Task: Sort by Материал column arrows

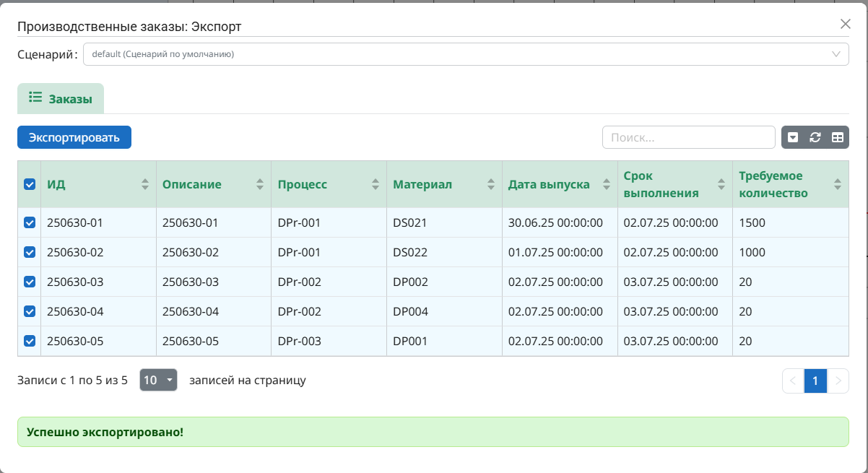Action: pyautogui.click(x=491, y=184)
